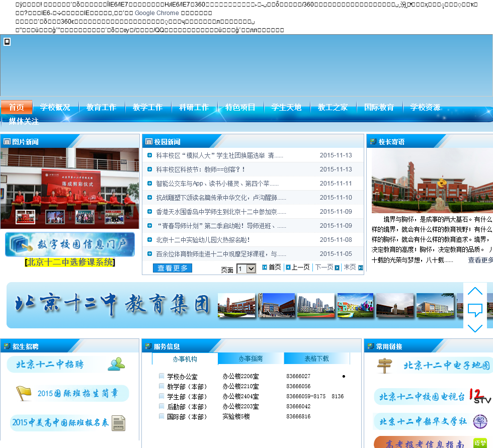Open the 科研工作 menu item
Viewport: 493px width, 448px height.
pos(194,107)
